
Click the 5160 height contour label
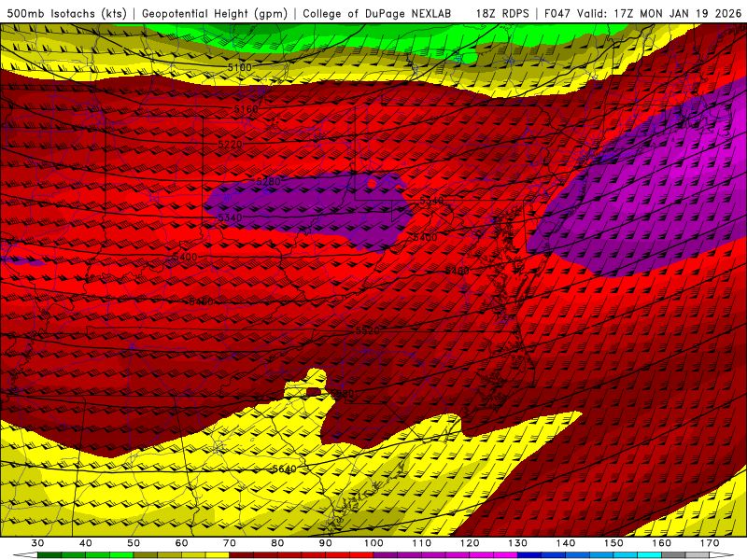pyautogui.click(x=246, y=109)
